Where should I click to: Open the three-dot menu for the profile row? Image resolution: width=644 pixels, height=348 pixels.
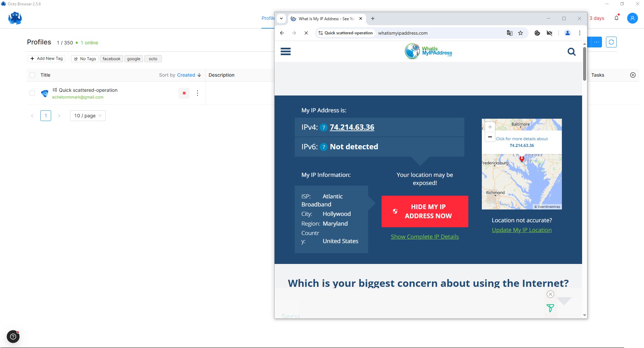[x=198, y=93]
